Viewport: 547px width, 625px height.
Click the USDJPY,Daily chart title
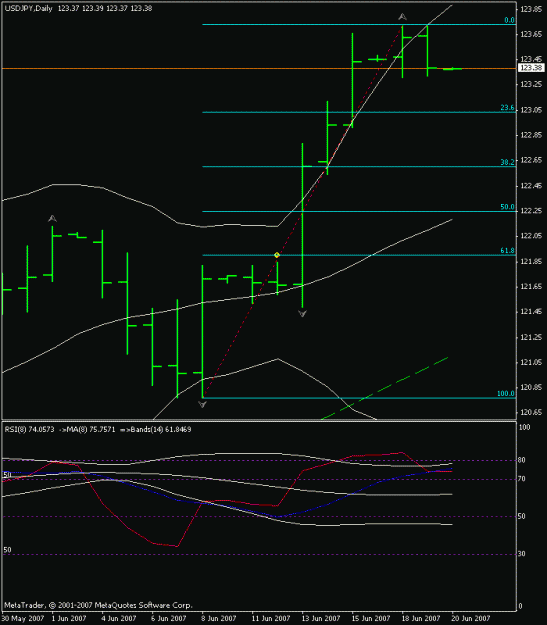point(28,8)
